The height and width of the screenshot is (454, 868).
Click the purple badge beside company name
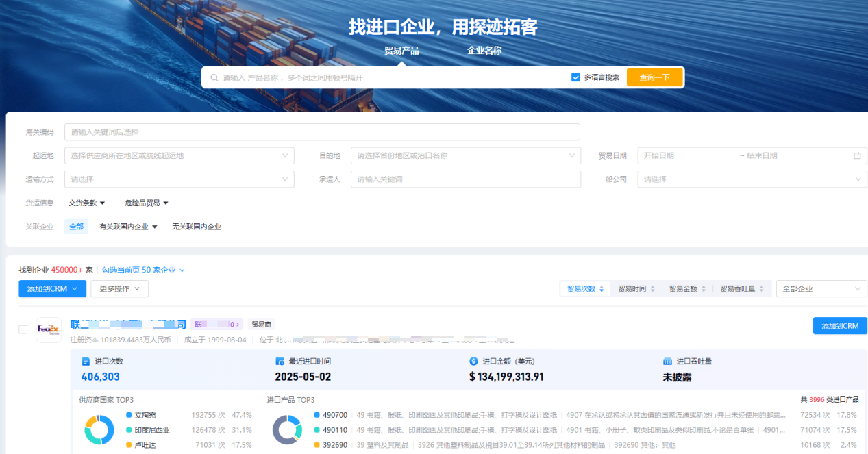pos(217,325)
